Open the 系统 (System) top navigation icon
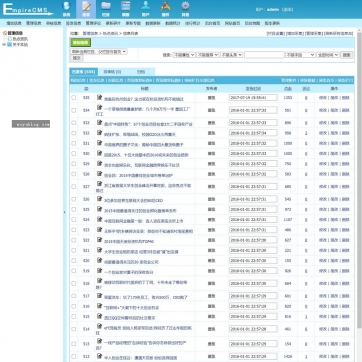362x362 pixels. (x=67, y=9)
